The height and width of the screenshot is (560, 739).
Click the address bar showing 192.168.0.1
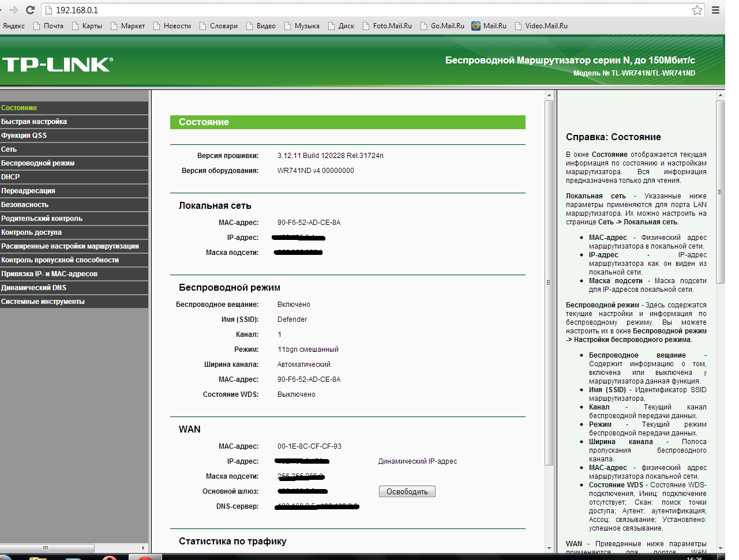point(369,10)
